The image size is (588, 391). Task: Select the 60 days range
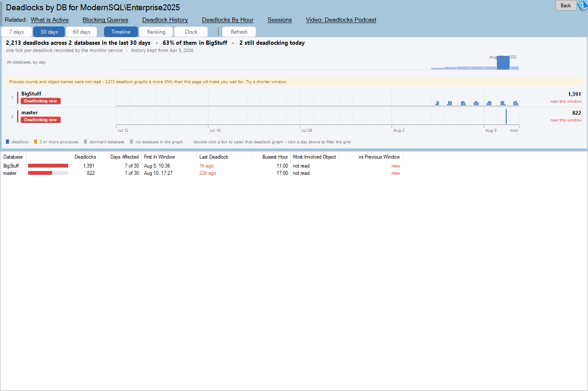(x=81, y=32)
